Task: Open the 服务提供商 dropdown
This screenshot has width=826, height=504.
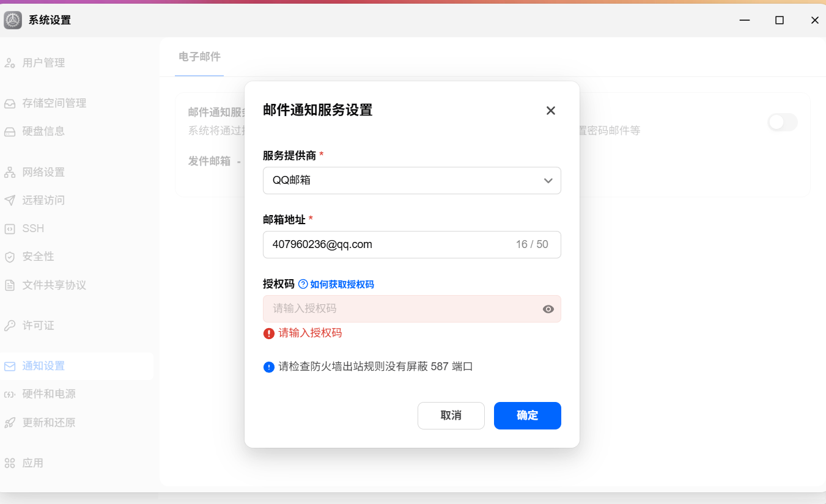Action: click(x=412, y=180)
